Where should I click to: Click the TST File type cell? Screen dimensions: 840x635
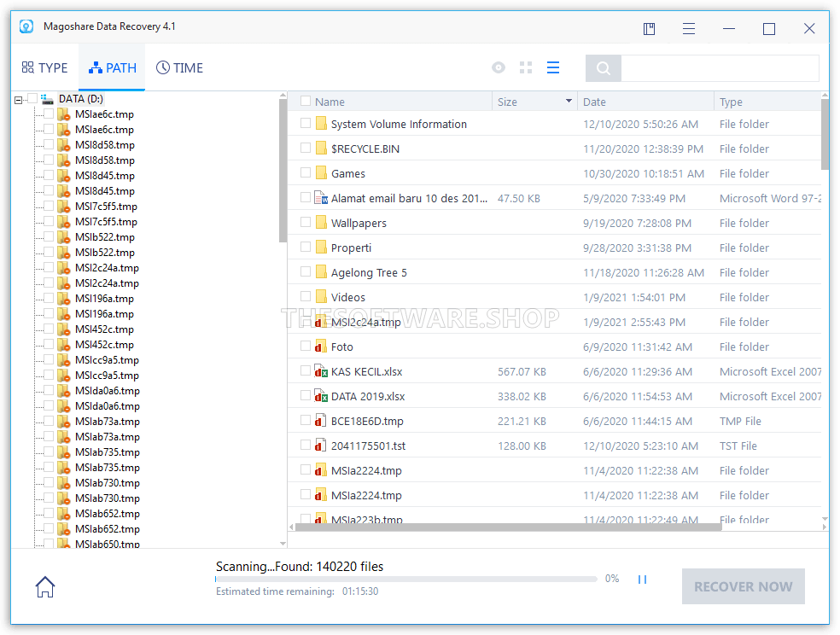(738, 446)
